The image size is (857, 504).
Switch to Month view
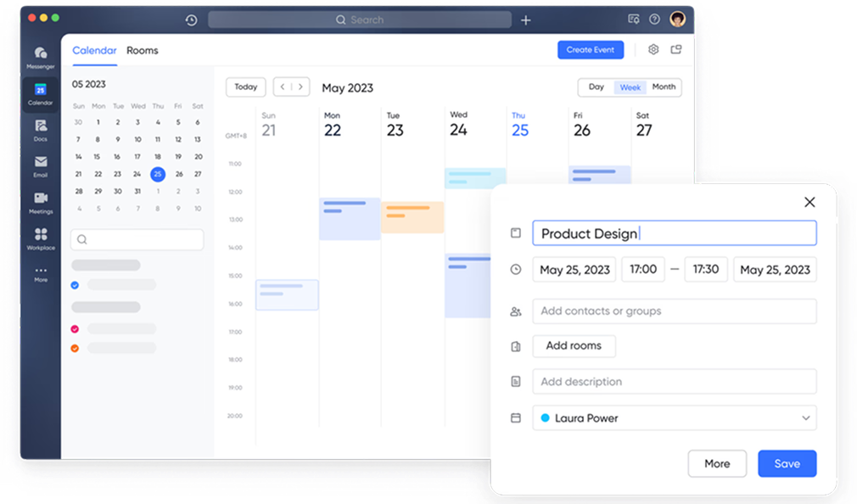(664, 87)
